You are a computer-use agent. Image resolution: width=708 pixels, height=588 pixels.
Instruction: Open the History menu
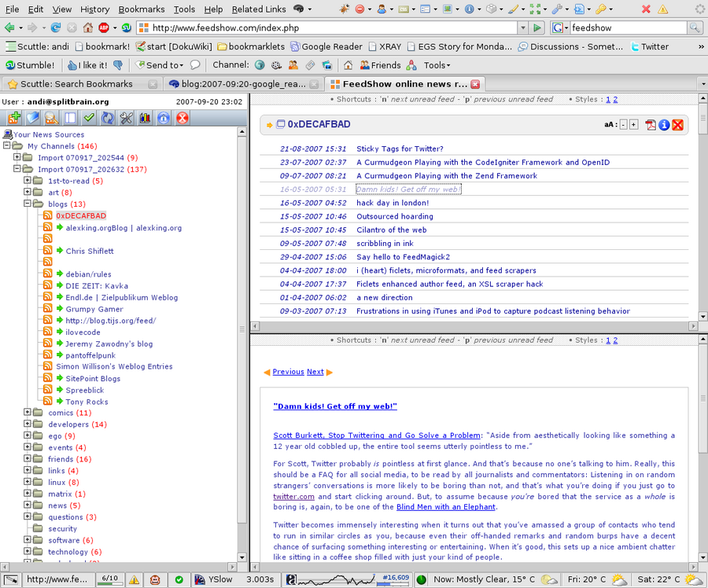95,9
